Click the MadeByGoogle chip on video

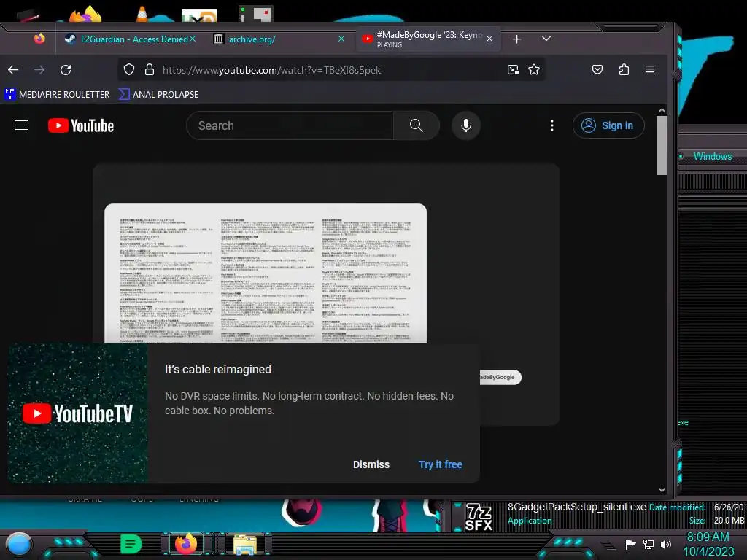click(x=500, y=377)
